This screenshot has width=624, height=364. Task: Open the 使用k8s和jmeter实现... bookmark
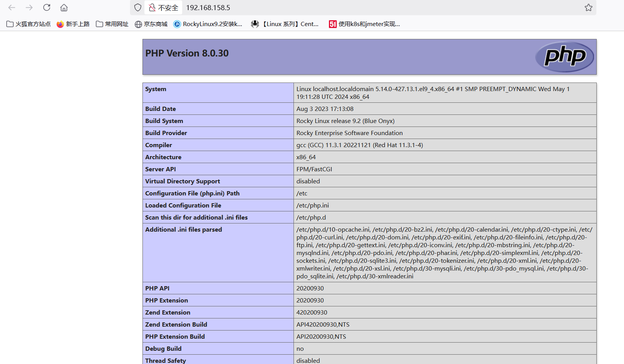[365, 24]
